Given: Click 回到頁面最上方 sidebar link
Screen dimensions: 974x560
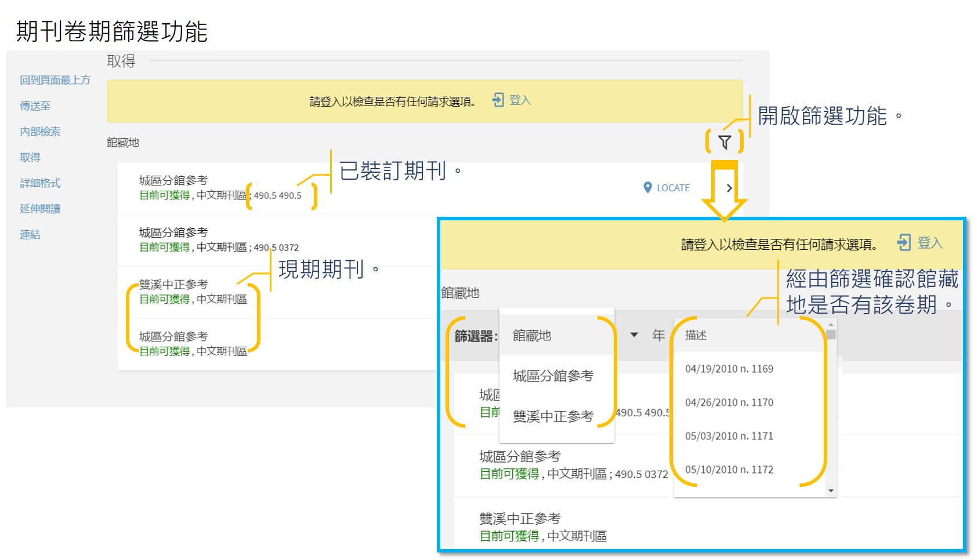Looking at the screenshot, I should [x=55, y=80].
